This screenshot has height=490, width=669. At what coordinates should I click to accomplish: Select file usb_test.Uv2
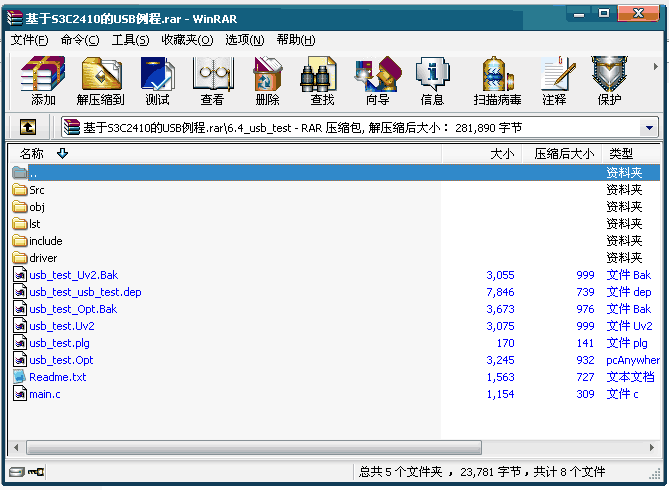62,326
